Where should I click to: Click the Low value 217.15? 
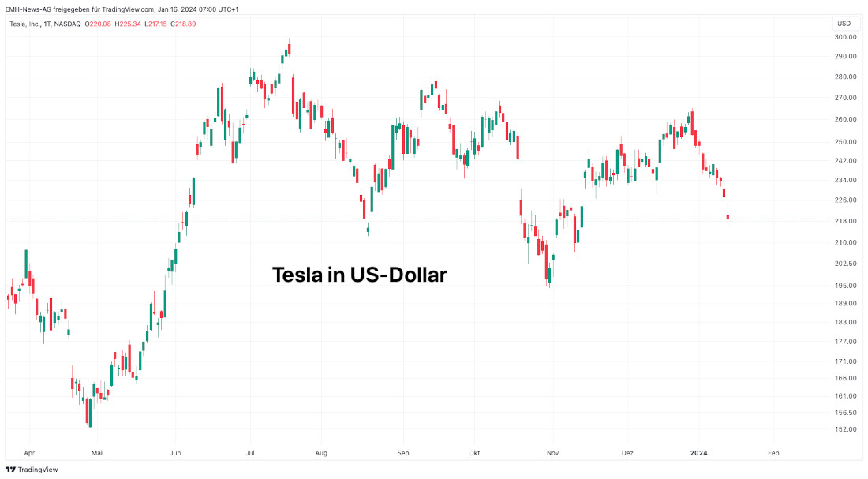(x=158, y=24)
